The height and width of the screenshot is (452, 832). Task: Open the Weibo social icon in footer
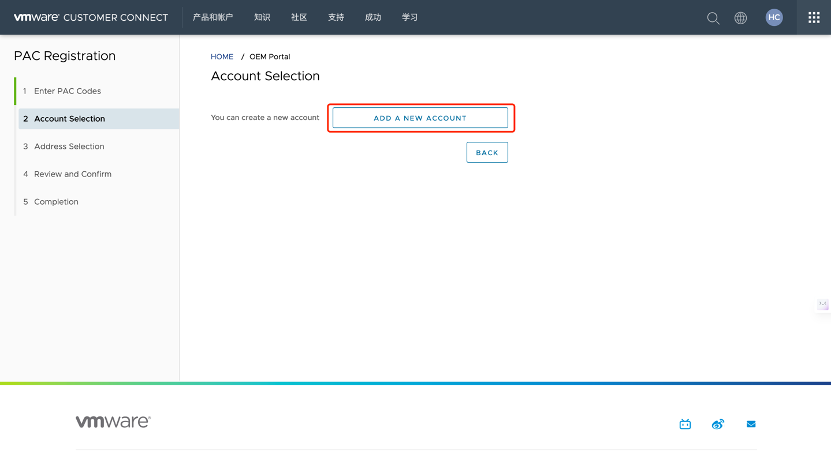pos(718,424)
